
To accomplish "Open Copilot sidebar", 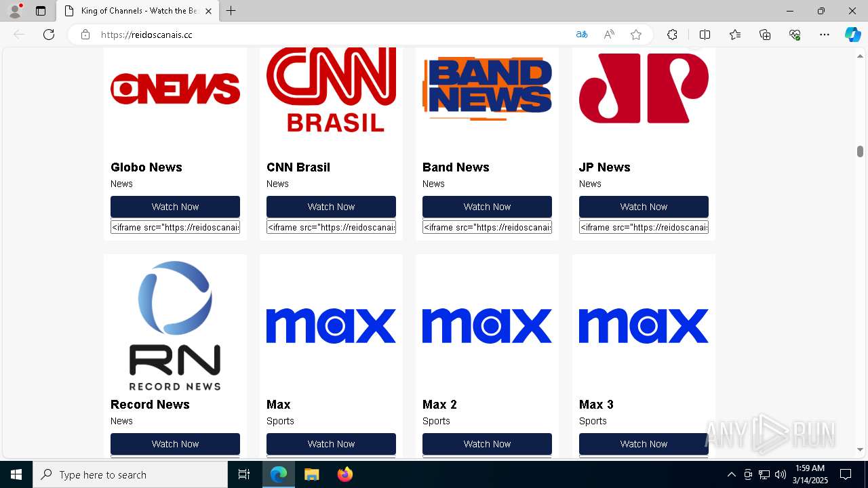I will coord(852,35).
